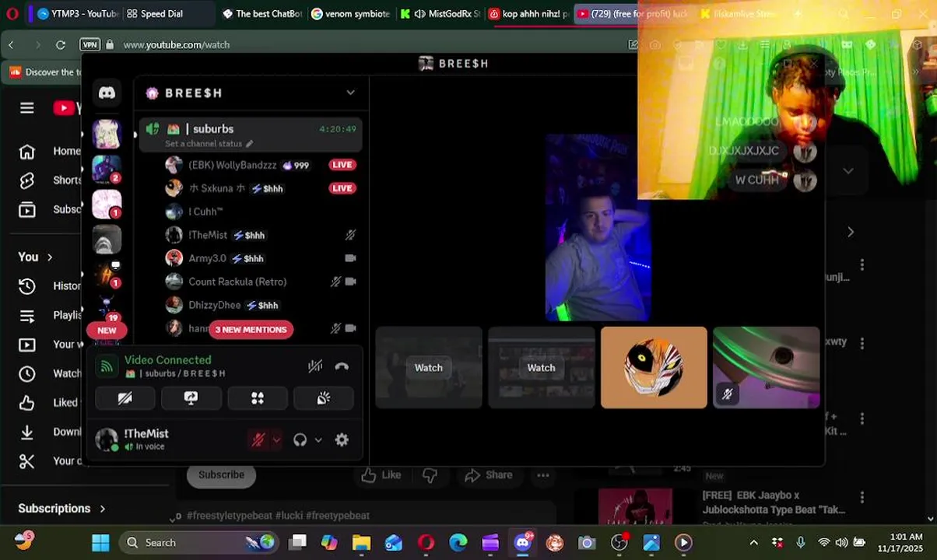The width and height of the screenshot is (937, 560).
Task: Expand video description arrow
Action: click(173, 518)
